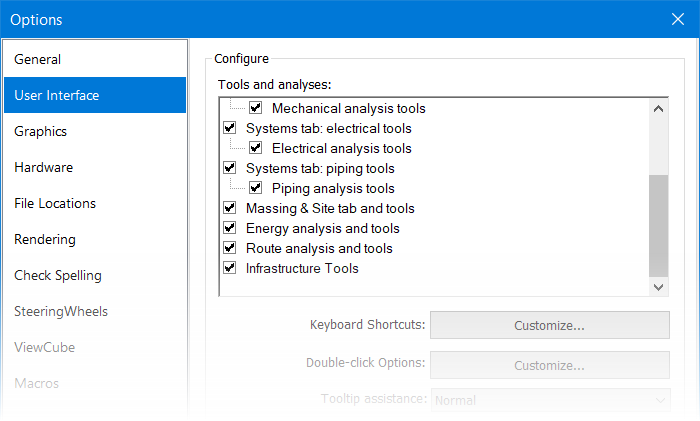Toggle Systems tab: piping tools checkbox
Image resolution: width=700 pixels, height=421 pixels.
229,168
